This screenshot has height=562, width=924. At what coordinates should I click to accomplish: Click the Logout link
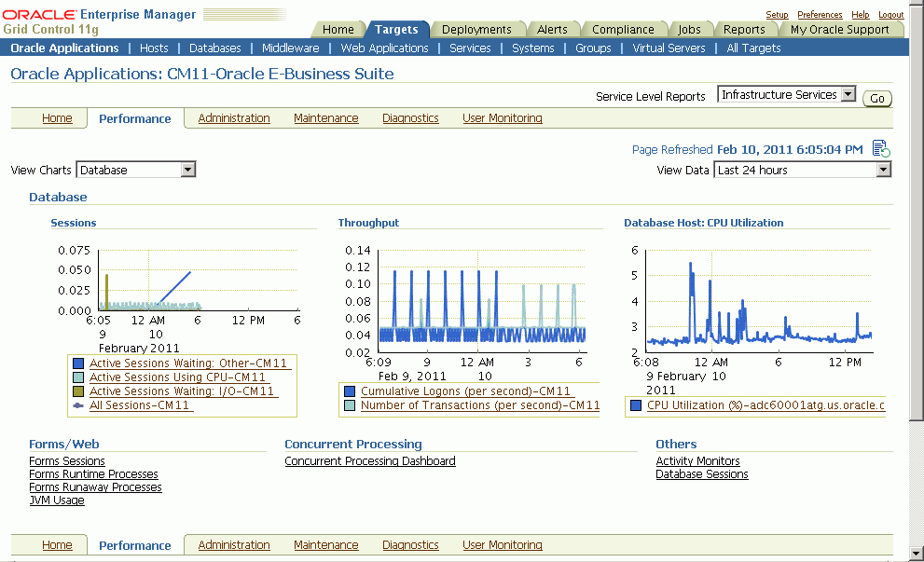tap(891, 15)
